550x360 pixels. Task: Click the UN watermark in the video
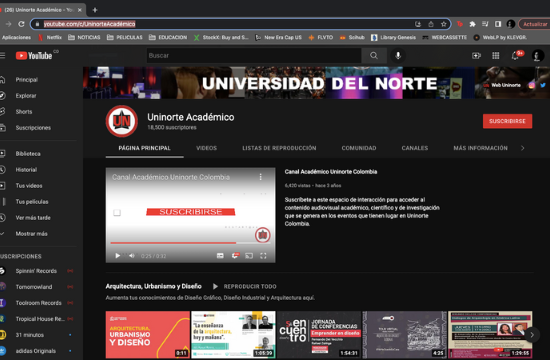[x=262, y=235]
